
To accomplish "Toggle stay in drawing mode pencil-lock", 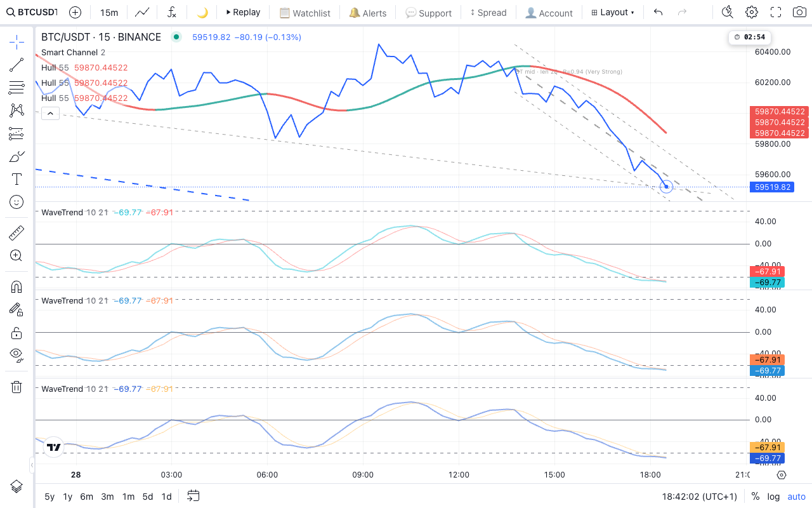I will coord(16,309).
